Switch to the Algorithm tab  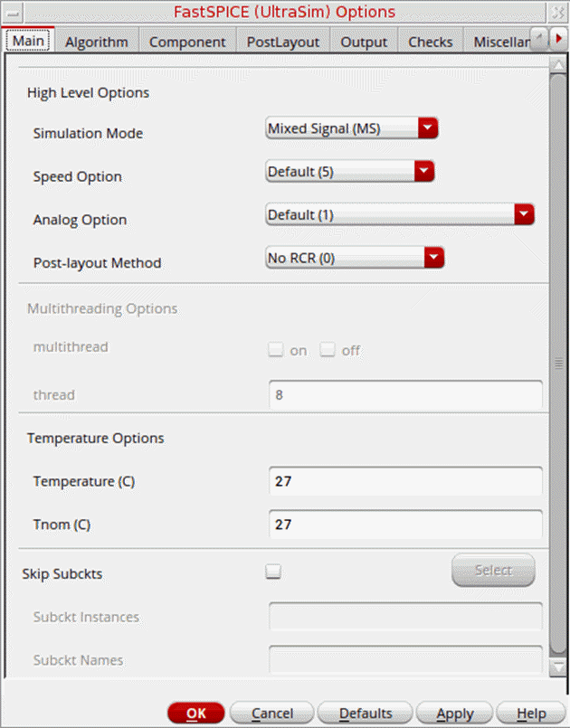[96, 42]
